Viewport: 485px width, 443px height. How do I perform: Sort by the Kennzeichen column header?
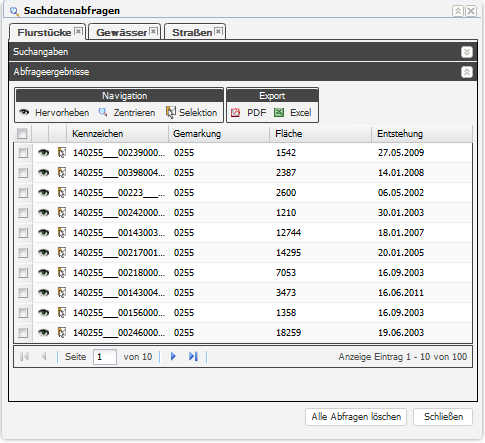tap(117, 134)
